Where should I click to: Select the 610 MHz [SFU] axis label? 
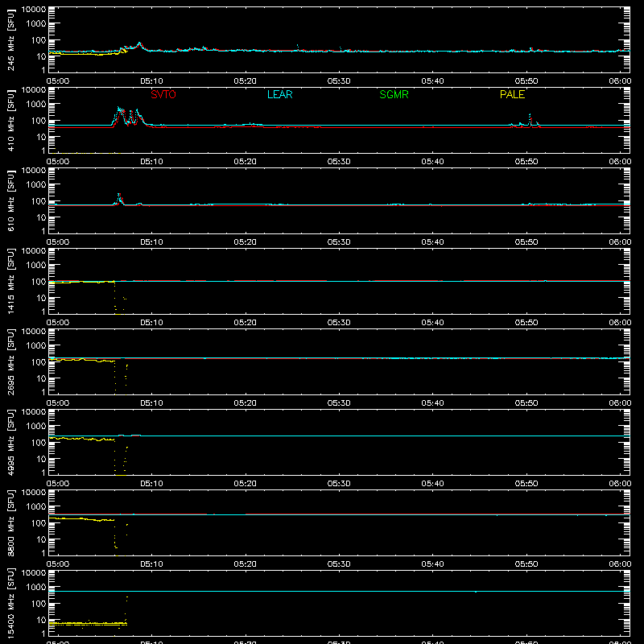[11, 200]
